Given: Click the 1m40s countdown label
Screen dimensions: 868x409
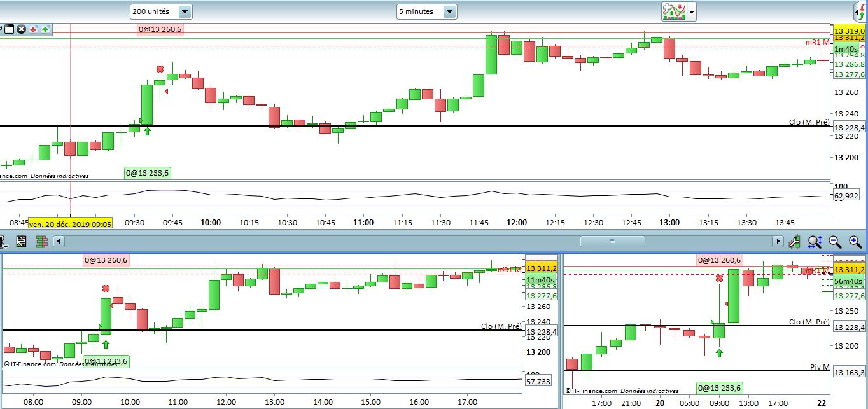Looking at the screenshot, I should [x=846, y=50].
